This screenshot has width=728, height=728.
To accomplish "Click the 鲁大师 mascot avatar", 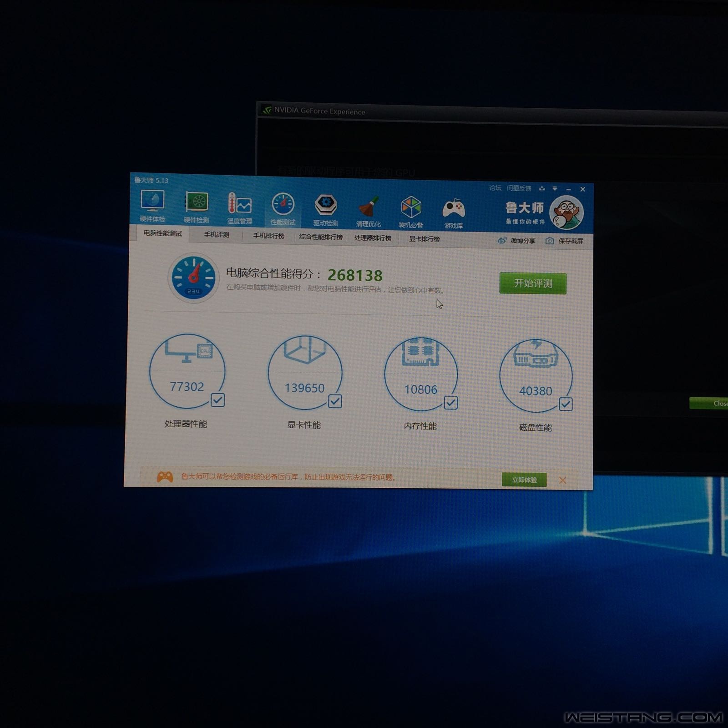I will tap(566, 212).
